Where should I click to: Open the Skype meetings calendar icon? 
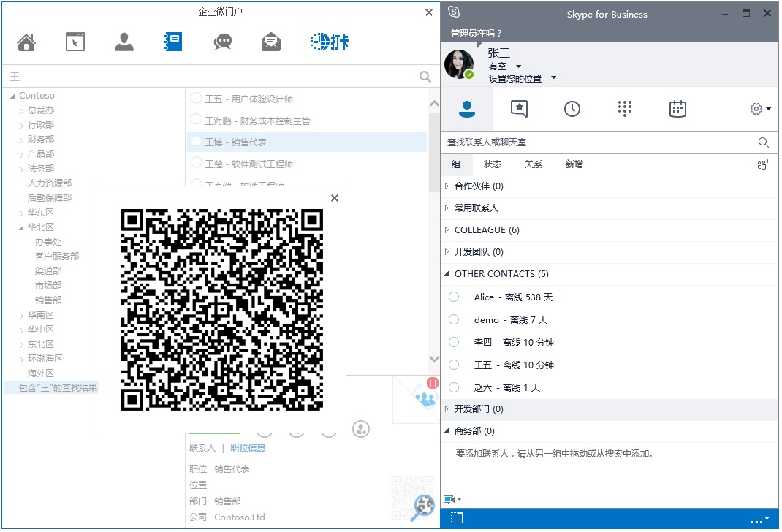677,109
